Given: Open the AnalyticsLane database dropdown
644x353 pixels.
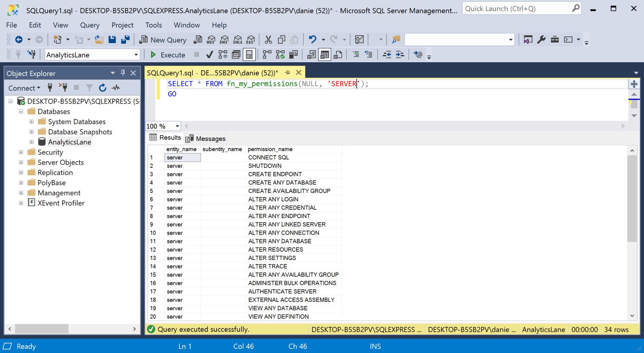Looking at the screenshot, I should click(x=136, y=54).
